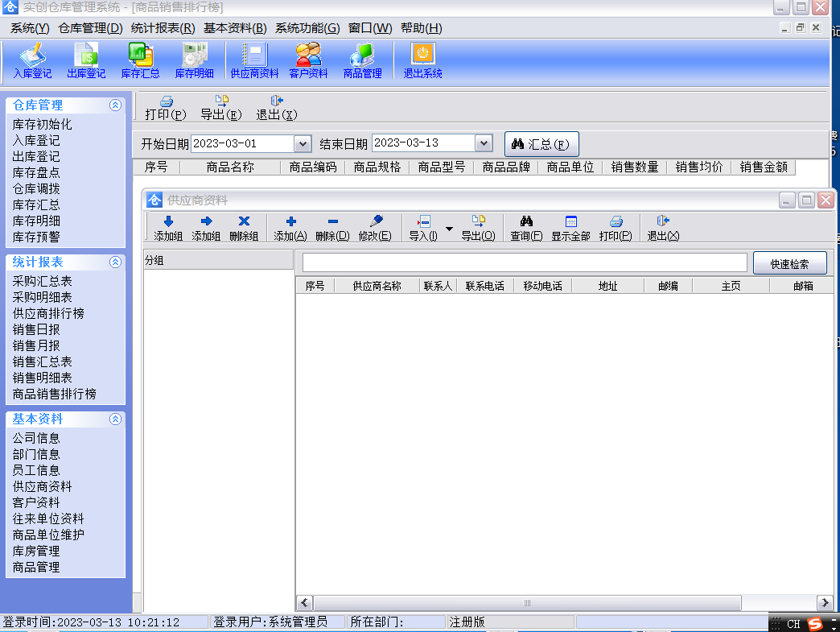Open 入库登记 from the main toolbar
Image resolution: width=840 pixels, height=632 pixels.
(33, 60)
